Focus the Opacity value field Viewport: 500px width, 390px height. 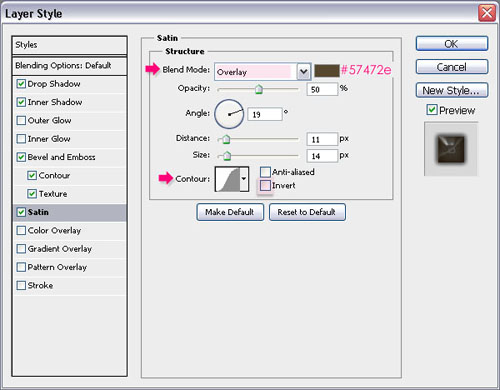pos(322,89)
